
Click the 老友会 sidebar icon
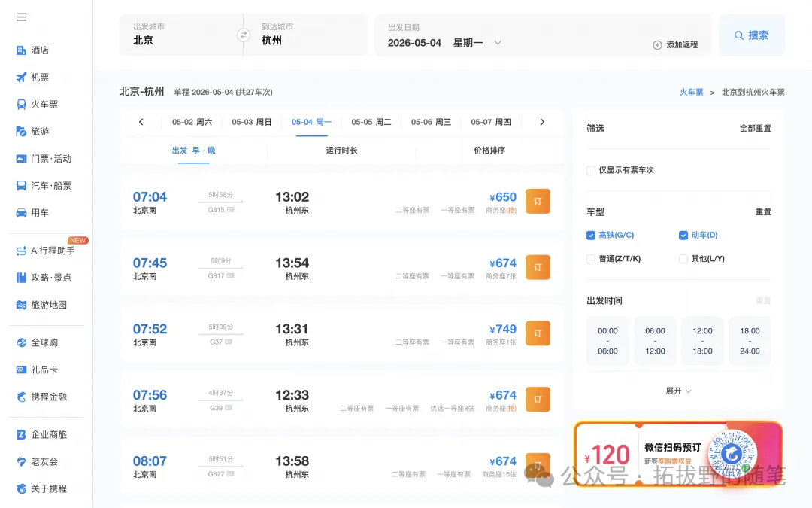(21, 461)
